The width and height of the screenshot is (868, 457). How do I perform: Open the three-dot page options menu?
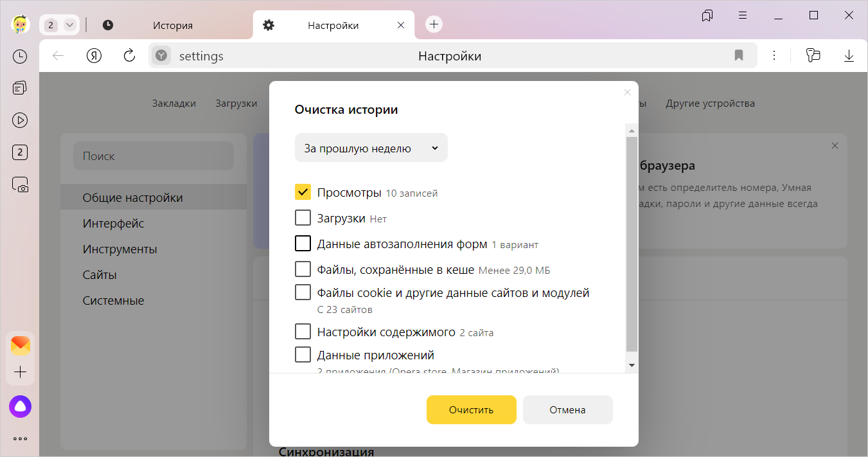[774, 56]
